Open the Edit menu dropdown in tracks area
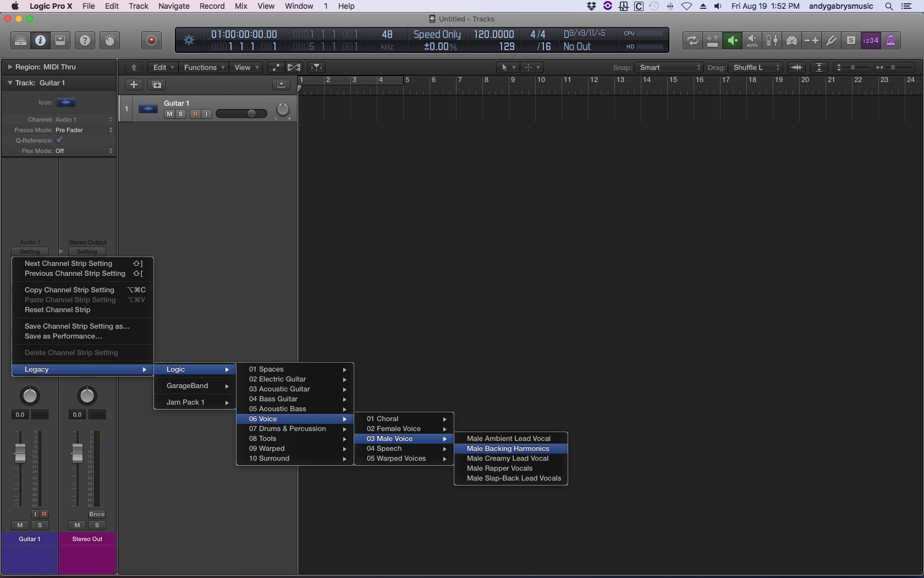The image size is (924, 578). click(163, 67)
